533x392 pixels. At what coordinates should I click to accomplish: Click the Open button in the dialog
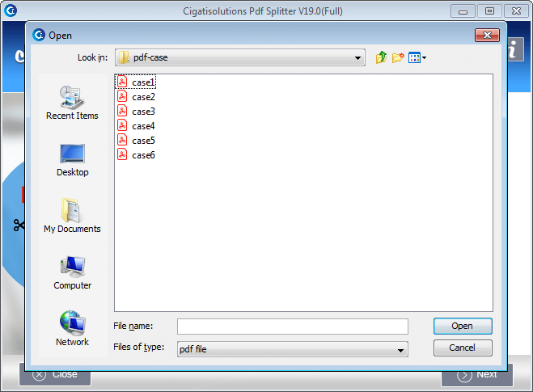click(463, 326)
